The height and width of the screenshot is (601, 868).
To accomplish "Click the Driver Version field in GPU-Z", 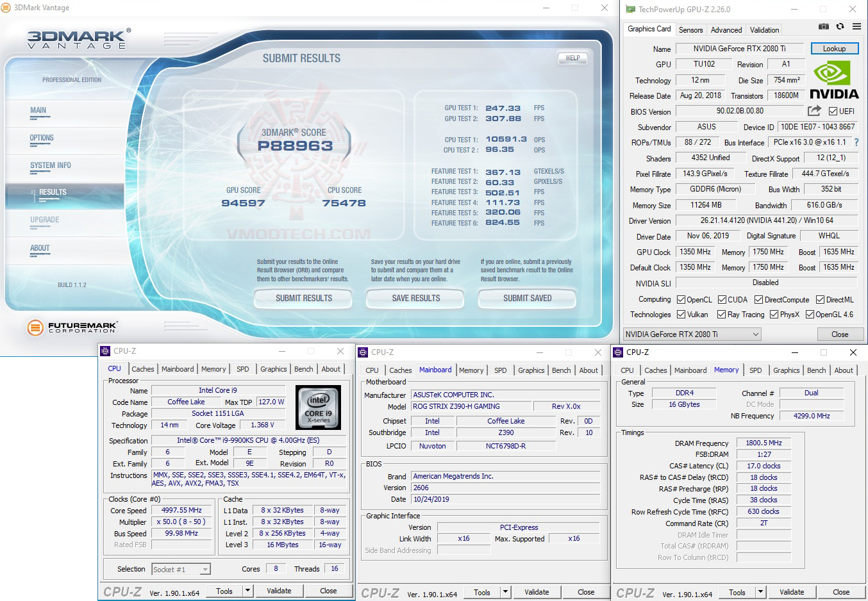I will click(766, 220).
